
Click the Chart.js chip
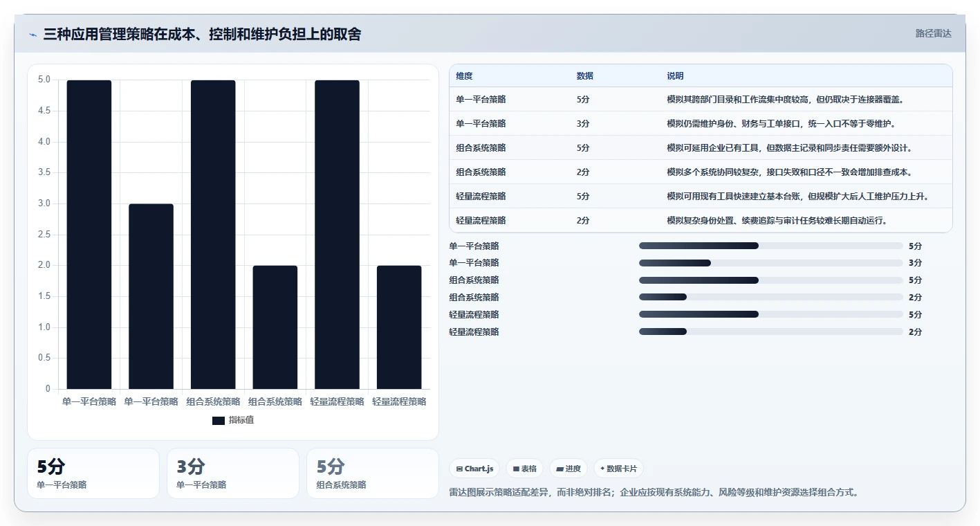[474, 469]
